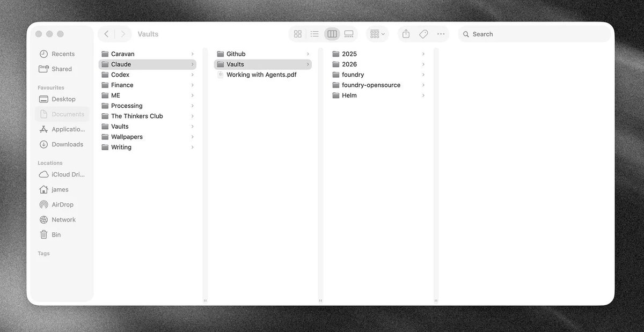Image resolution: width=644 pixels, height=332 pixels.
Task: Click the chevron beside the Helm folder
Action: click(x=423, y=95)
